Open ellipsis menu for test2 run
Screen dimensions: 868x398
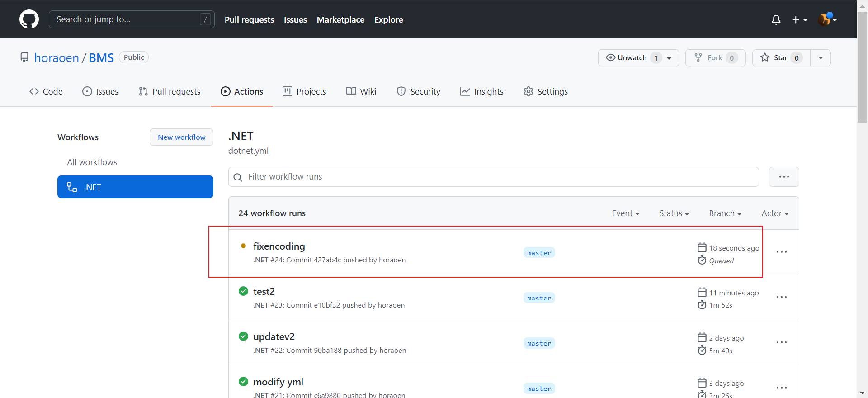[x=782, y=297]
